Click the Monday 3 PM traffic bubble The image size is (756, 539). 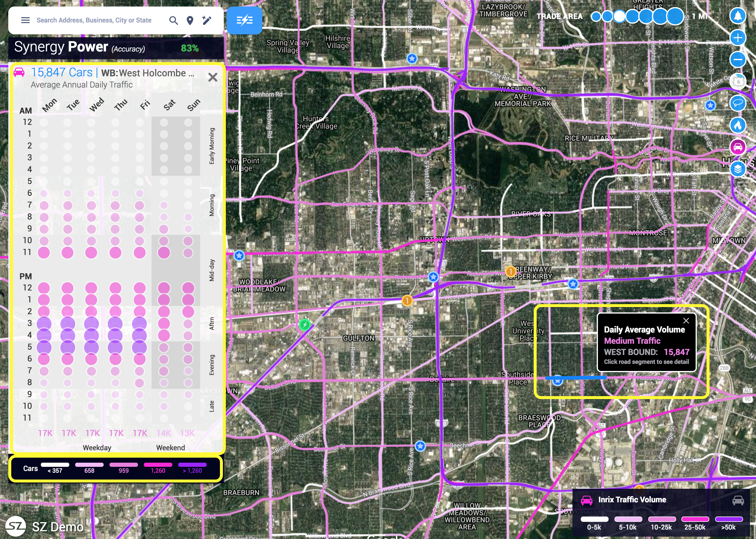pos(44,324)
